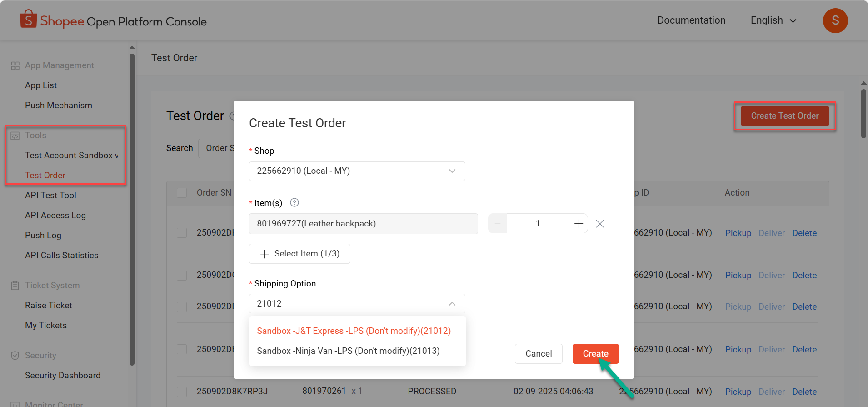
Task: Click the Shopee logo icon
Action: pyautogui.click(x=28, y=20)
